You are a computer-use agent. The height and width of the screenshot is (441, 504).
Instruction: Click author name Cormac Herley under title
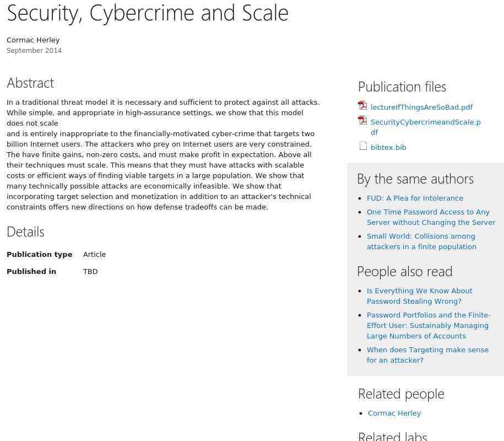point(33,40)
